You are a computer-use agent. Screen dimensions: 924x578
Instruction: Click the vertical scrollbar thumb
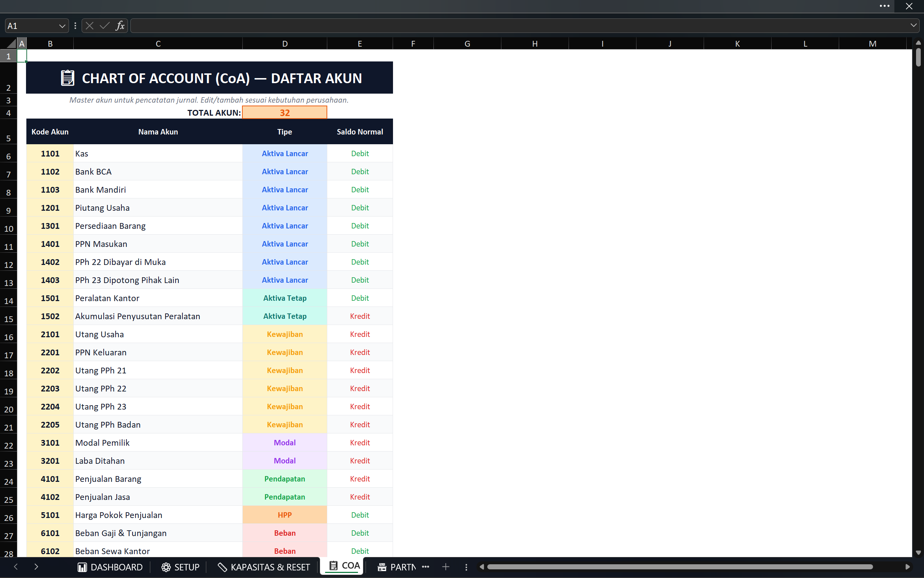point(918,58)
